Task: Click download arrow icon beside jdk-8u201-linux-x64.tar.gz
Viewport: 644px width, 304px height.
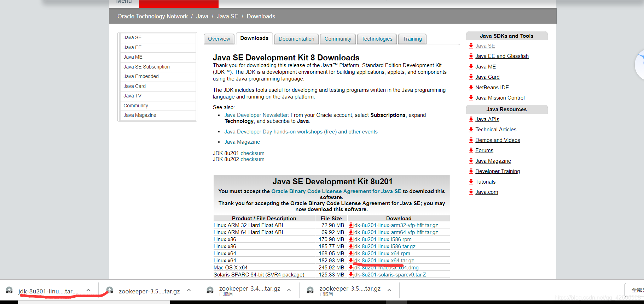Action: 351,261
